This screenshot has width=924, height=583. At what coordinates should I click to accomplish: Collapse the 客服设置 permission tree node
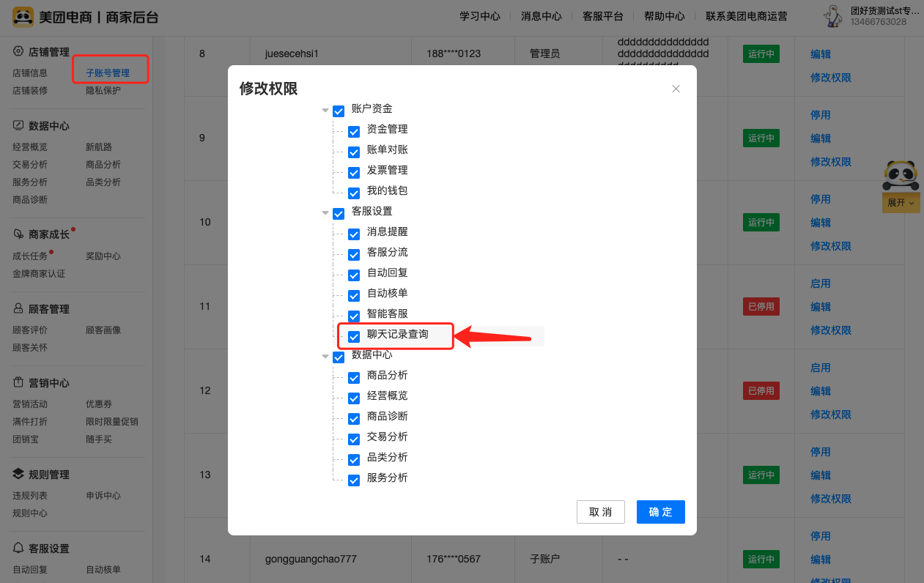point(325,213)
